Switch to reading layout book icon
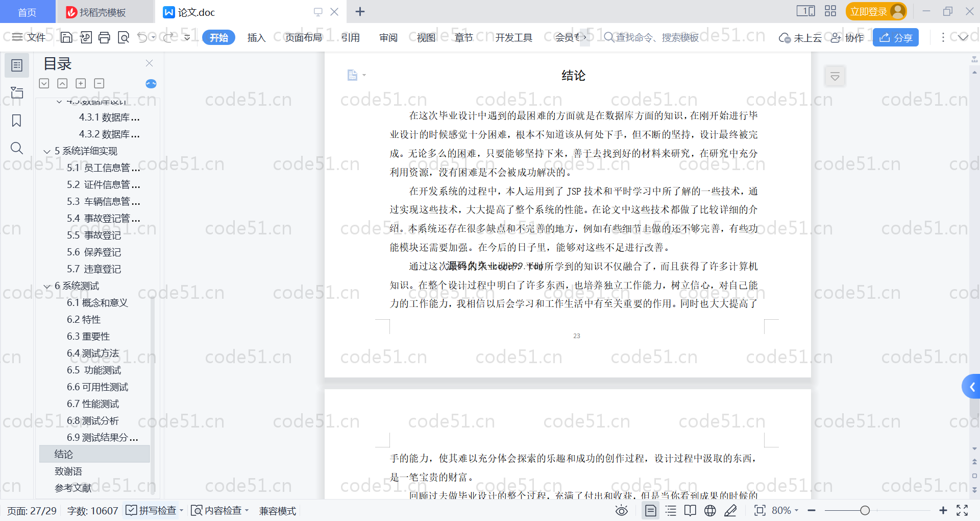980x521 pixels. [690, 510]
